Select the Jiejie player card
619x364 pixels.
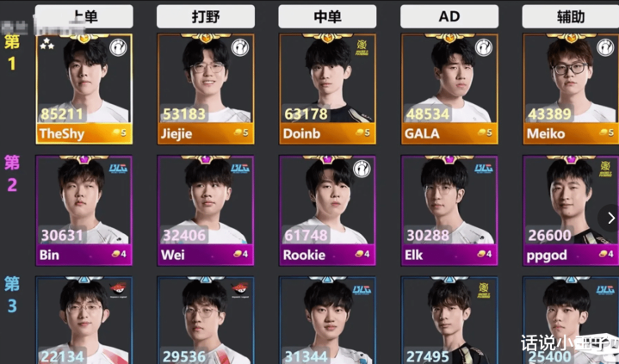tap(206, 89)
